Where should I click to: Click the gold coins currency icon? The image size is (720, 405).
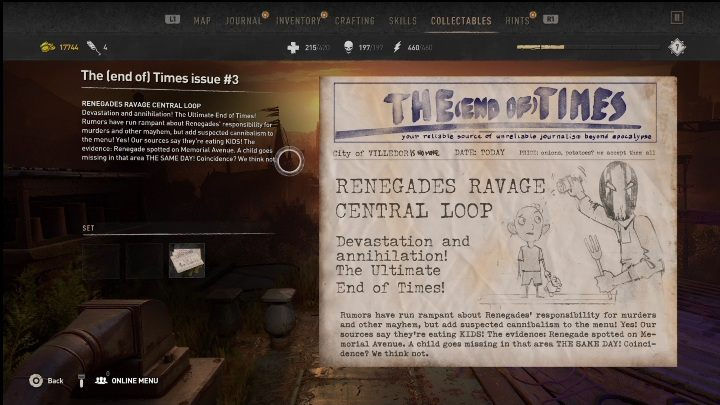[46, 47]
